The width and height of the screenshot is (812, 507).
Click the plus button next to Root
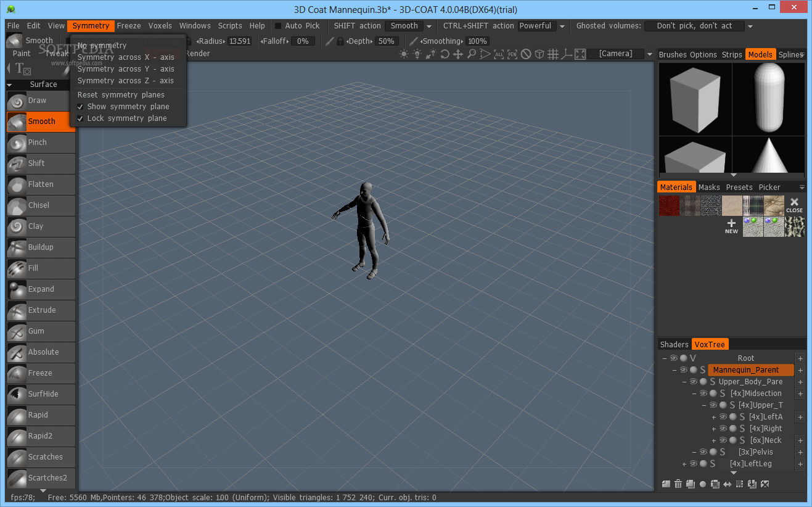coord(800,358)
